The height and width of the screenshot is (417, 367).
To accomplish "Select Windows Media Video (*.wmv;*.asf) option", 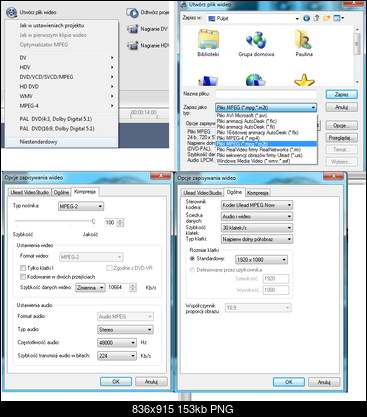I will click(266, 161).
